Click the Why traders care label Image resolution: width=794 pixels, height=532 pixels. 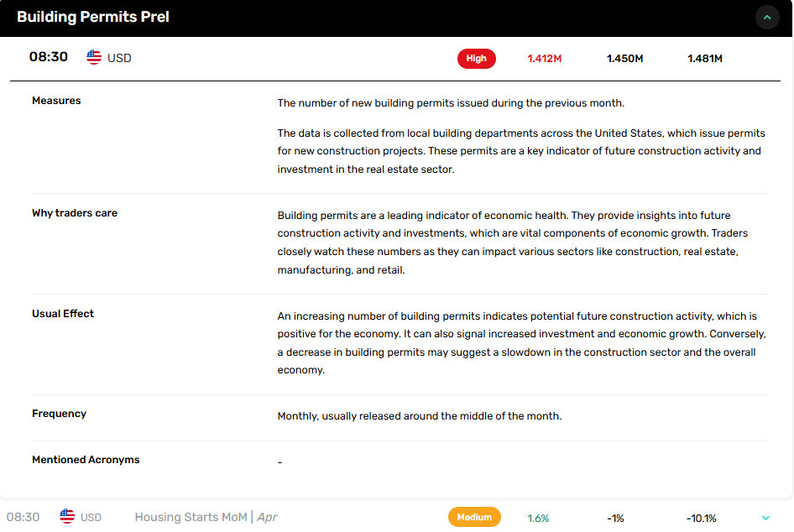coord(75,212)
